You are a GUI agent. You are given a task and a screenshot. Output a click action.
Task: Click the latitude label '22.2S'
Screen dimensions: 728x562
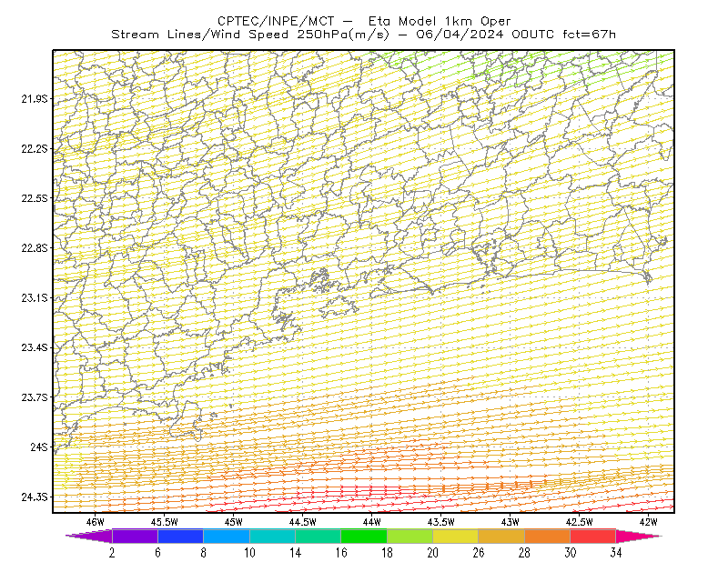click(35, 148)
